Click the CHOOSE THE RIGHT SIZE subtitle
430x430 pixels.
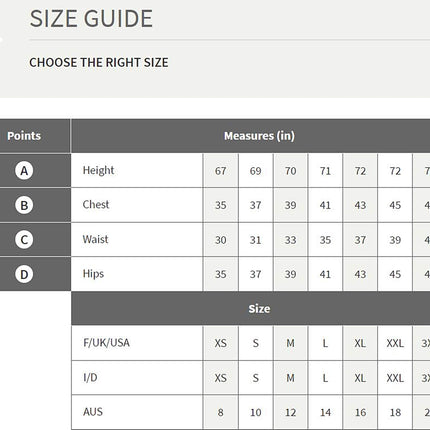point(99,62)
